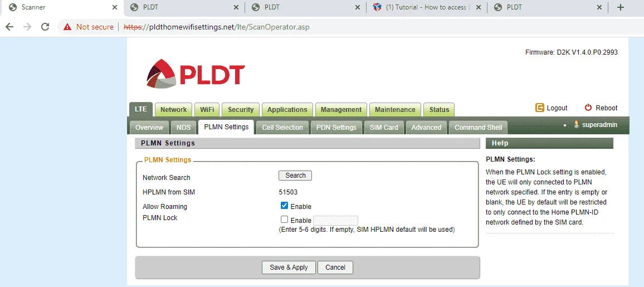Select the Command Shell sub-tab

[x=478, y=128]
